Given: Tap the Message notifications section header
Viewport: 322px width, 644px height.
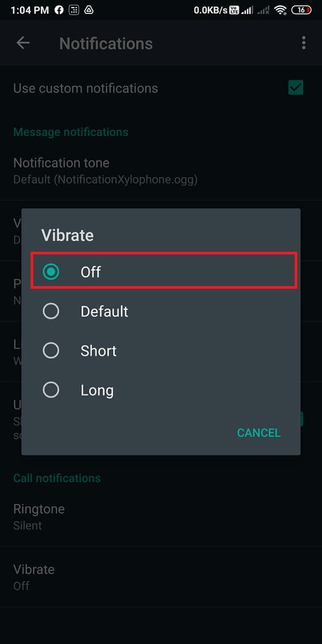Looking at the screenshot, I should [x=70, y=132].
